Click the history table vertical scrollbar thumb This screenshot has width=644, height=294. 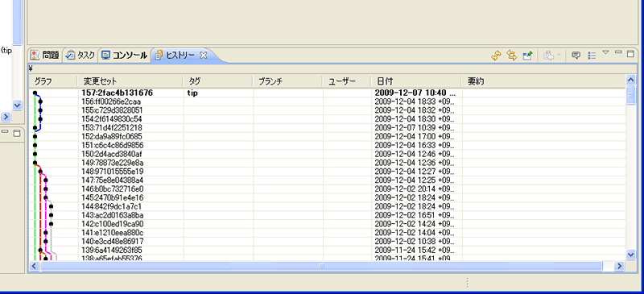coord(631,95)
